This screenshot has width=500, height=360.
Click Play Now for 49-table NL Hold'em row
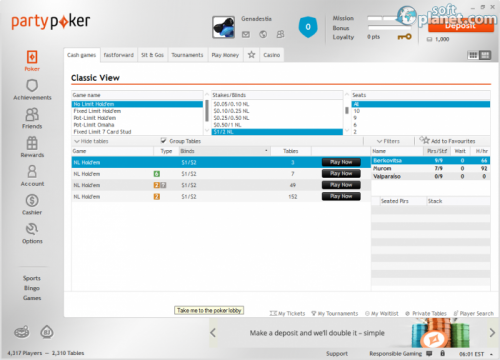tap(341, 185)
